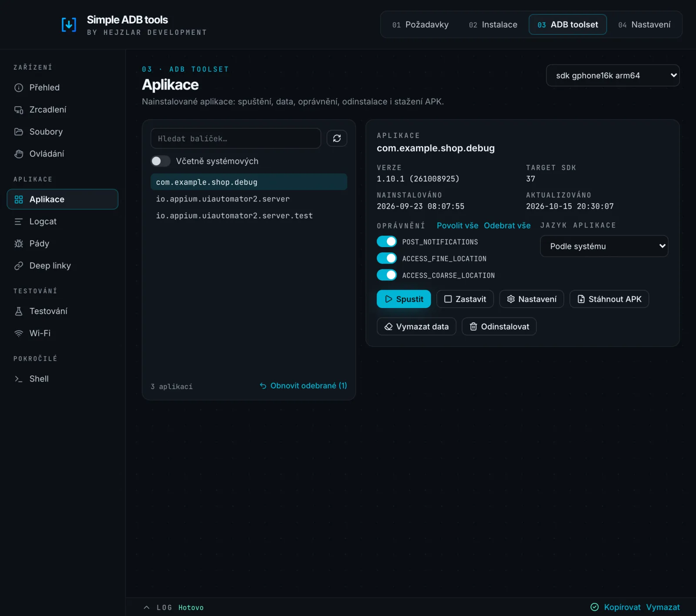This screenshot has height=616, width=696.
Task: Open Deep linky section
Action: (x=63, y=266)
